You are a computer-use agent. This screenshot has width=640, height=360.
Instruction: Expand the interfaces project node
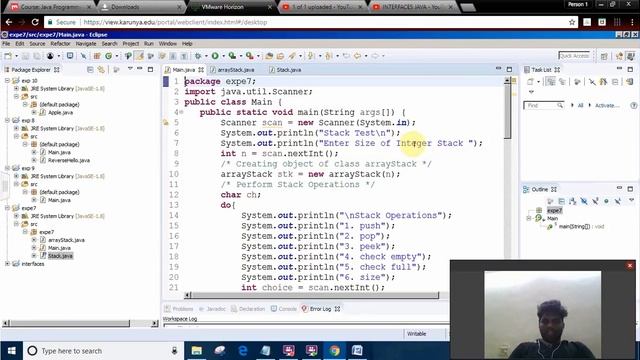click(x=7, y=264)
